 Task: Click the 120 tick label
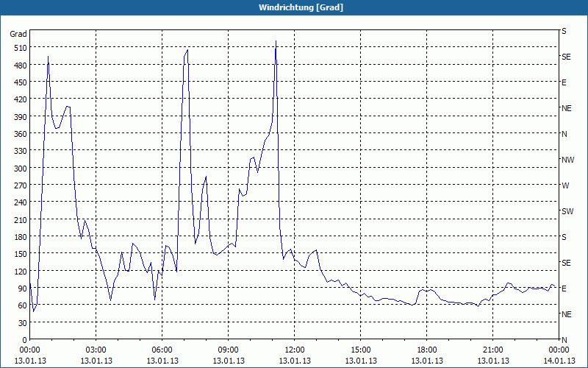(21, 272)
